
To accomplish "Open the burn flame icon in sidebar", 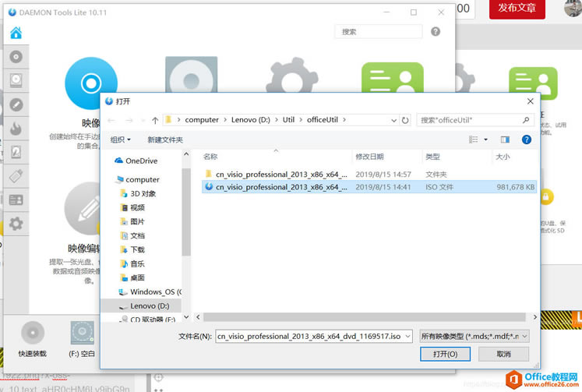I will (16, 129).
